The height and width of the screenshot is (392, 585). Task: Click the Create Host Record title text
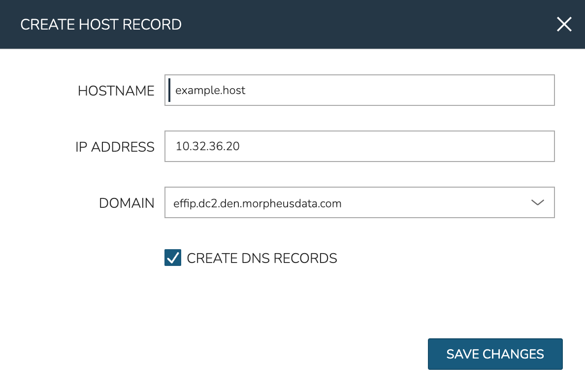tap(101, 24)
